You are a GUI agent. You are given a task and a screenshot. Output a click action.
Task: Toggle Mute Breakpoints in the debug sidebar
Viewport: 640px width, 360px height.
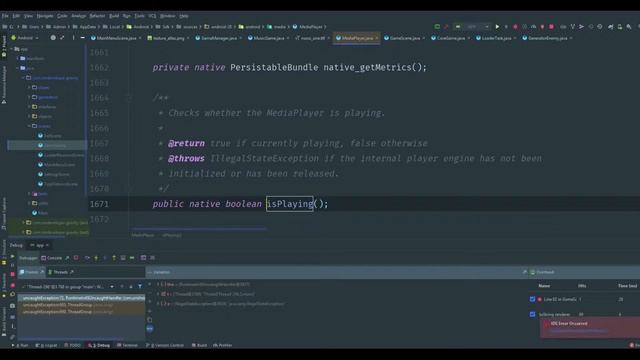tap(12, 295)
